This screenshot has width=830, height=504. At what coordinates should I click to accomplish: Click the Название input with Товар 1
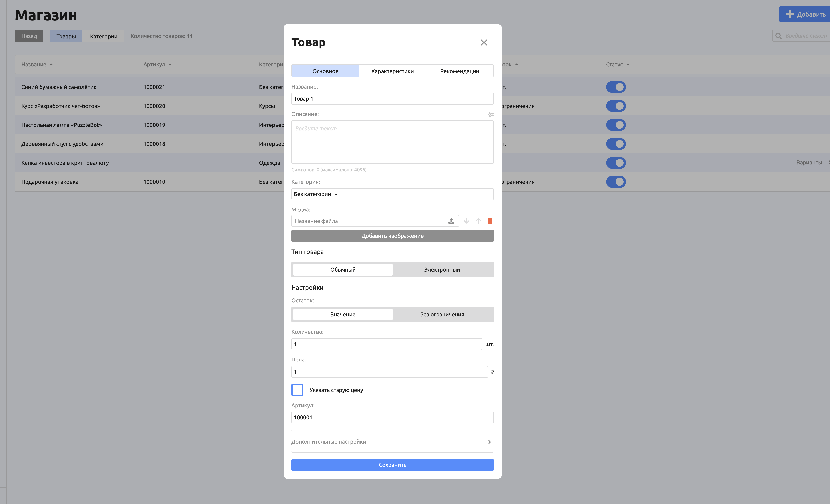click(392, 99)
